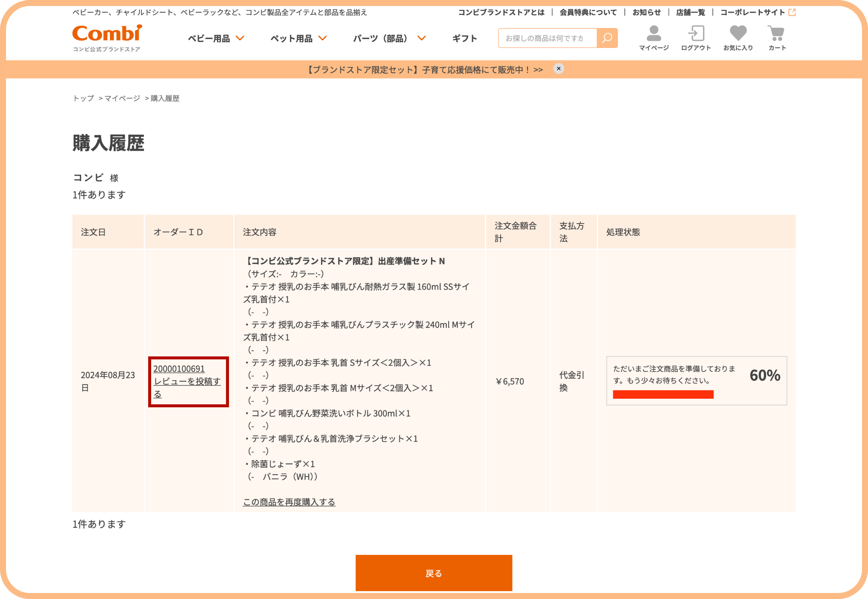868x599 pixels.
Task: Go to トップ breadcrumb
Action: [83, 98]
